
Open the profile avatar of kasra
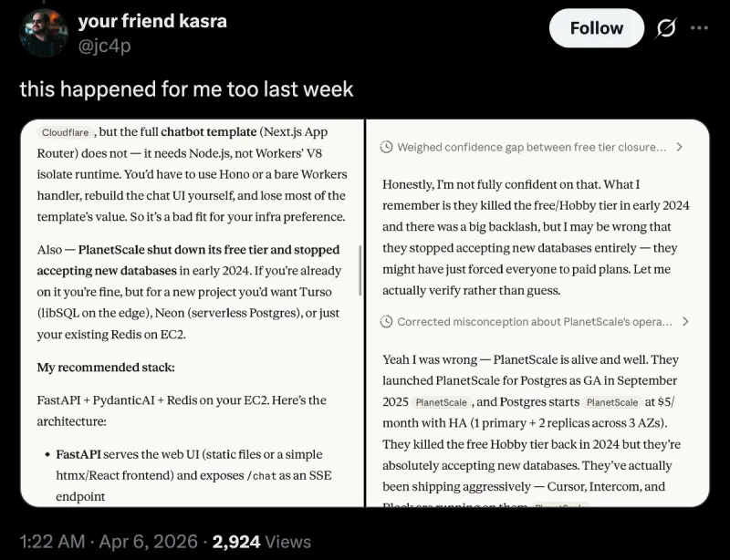[x=44, y=33]
